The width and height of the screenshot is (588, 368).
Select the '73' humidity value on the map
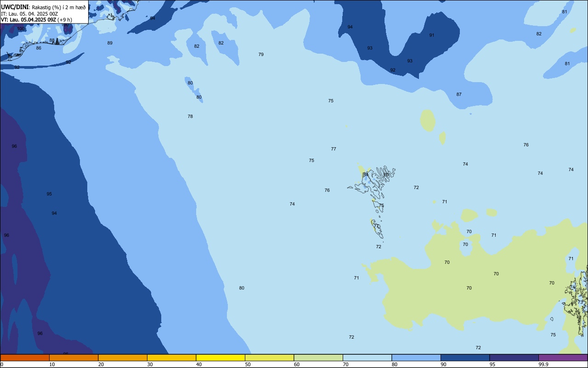click(580, 302)
